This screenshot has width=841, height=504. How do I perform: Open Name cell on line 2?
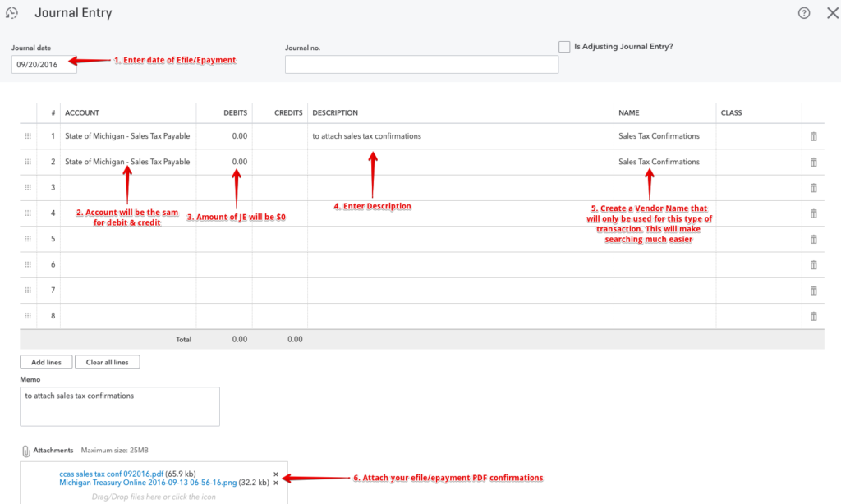(664, 163)
